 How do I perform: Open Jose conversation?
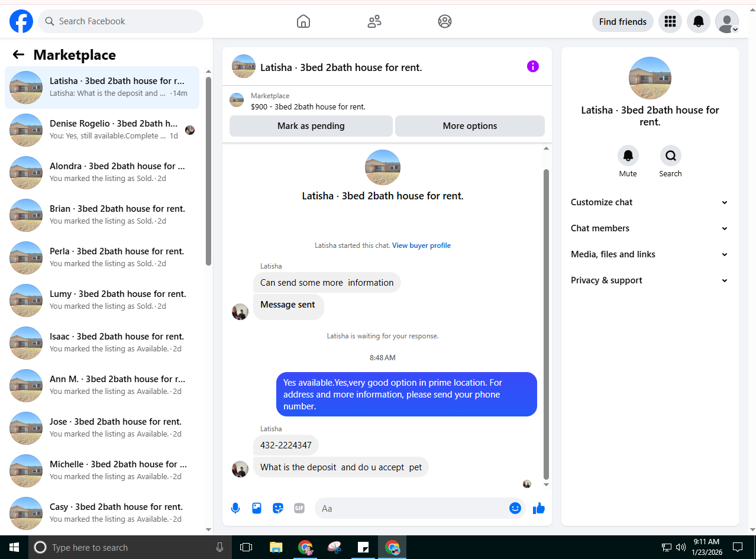click(x=102, y=428)
